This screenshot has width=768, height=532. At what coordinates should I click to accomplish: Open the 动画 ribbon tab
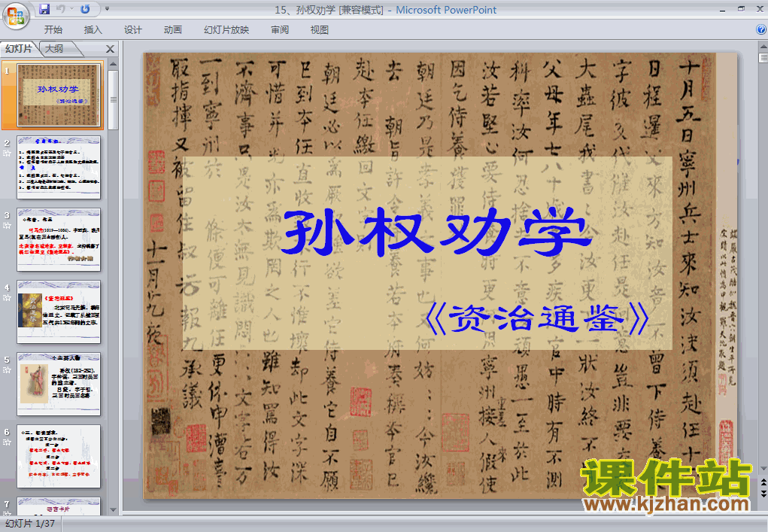click(172, 30)
